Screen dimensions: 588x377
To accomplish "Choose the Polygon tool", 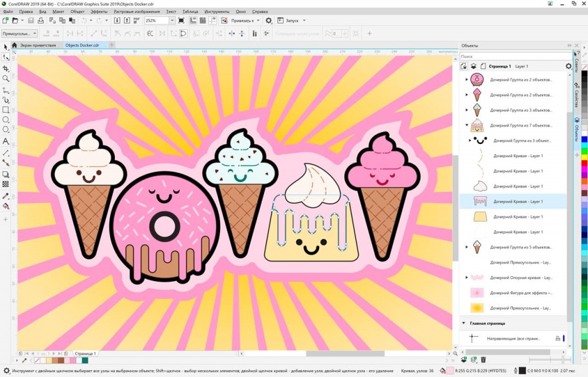I will coord(5,129).
